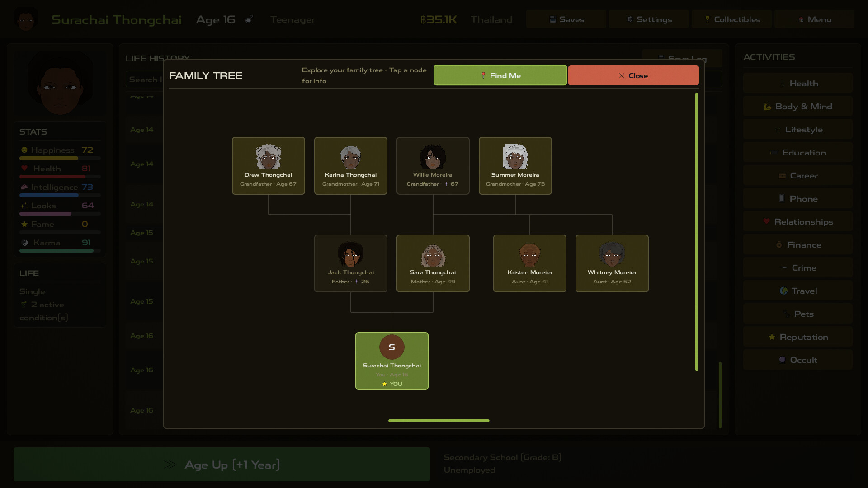Open the Pets activity

(798, 314)
